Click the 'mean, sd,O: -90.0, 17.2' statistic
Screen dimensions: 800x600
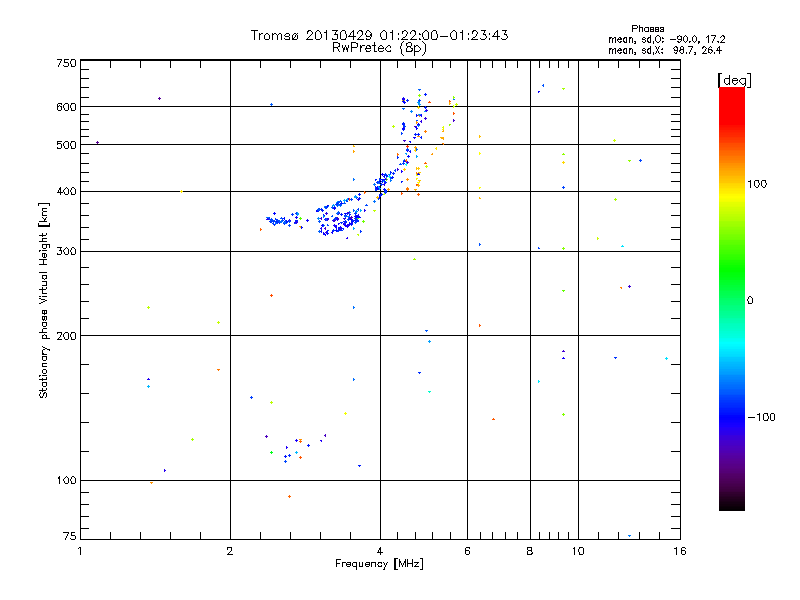point(666,39)
